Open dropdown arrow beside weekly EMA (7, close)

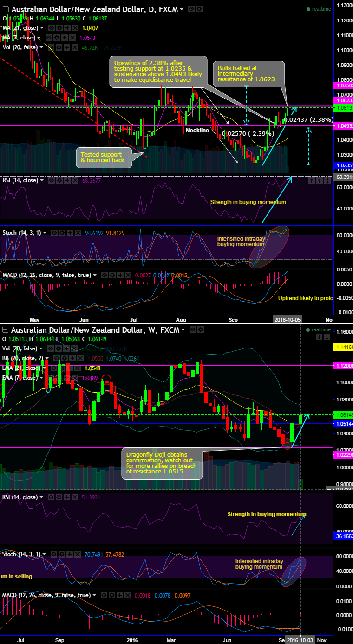[42, 378]
